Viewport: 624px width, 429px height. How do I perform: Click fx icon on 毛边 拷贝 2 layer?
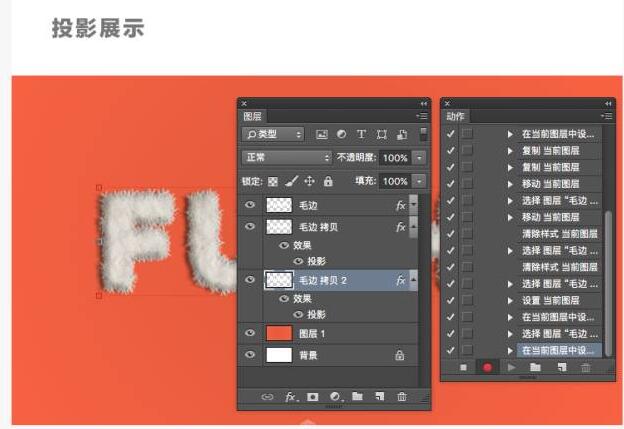point(400,280)
